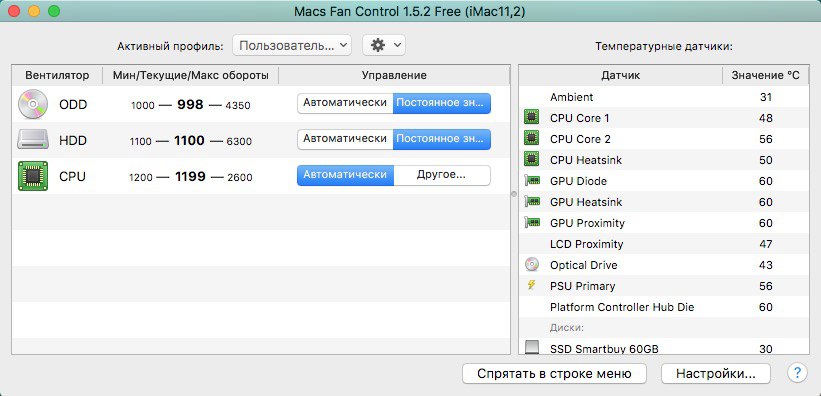
Task: Switch CPU fan to Другое... mode
Action: click(441, 175)
